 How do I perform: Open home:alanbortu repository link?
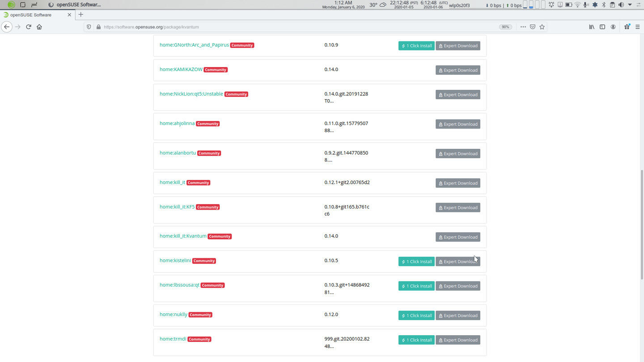coord(178,153)
